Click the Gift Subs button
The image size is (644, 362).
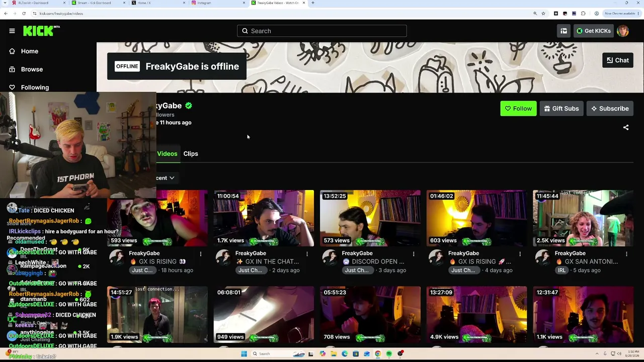[561, 109]
